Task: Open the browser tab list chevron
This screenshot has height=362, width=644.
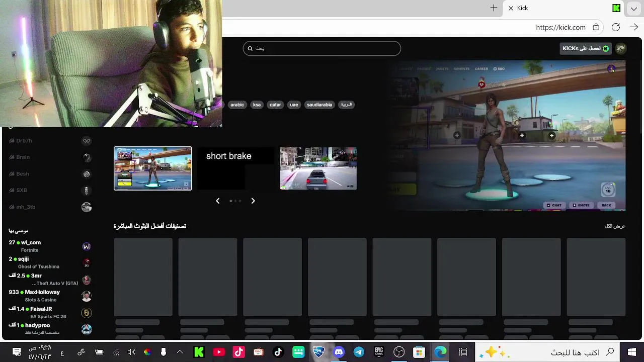Action: (x=634, y=8)
